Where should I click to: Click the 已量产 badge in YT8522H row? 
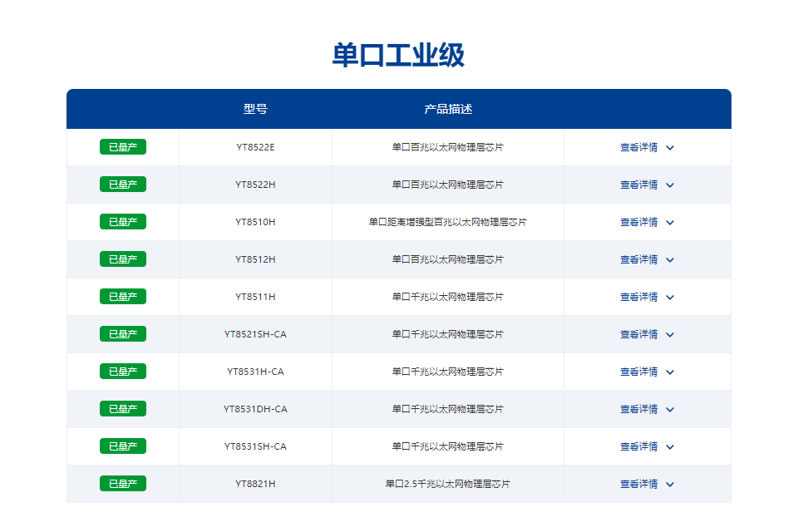pos(123,185)
